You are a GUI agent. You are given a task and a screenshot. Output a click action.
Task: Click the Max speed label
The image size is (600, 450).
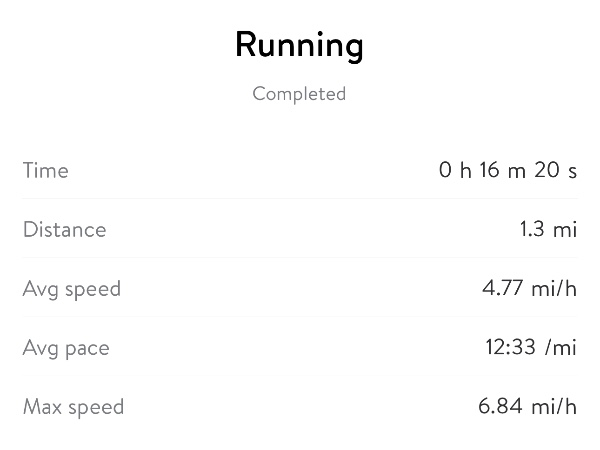pyautogui.click(x=73, y=407)
